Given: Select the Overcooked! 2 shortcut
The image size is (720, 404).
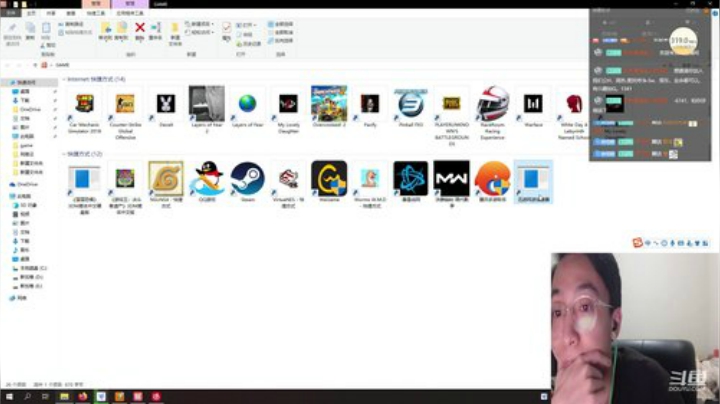Looking at the screenshot, I should coord(329,107).
